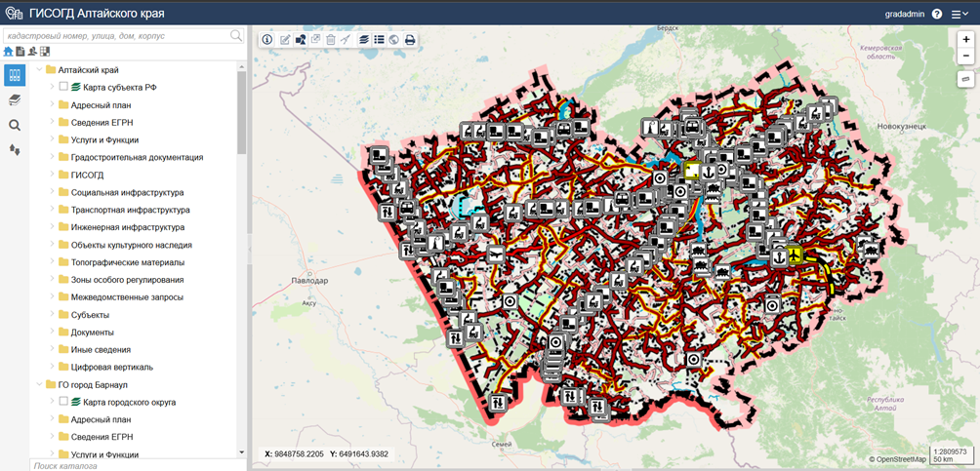This screenshot has width=980, height=471.
Task: Click the up-down arrows icon in sidebar
Action: [x=15, y=149]
